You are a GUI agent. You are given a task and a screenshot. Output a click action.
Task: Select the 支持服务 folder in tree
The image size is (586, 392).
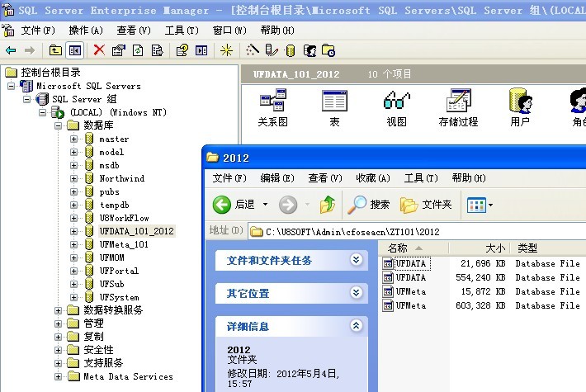[103, 363]
